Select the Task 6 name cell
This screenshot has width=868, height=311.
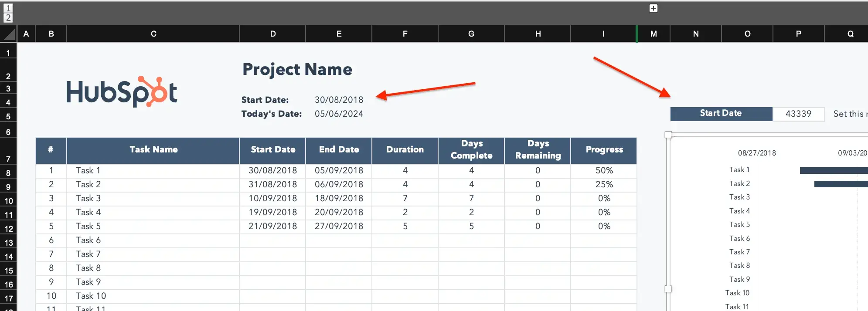point(153,240)
